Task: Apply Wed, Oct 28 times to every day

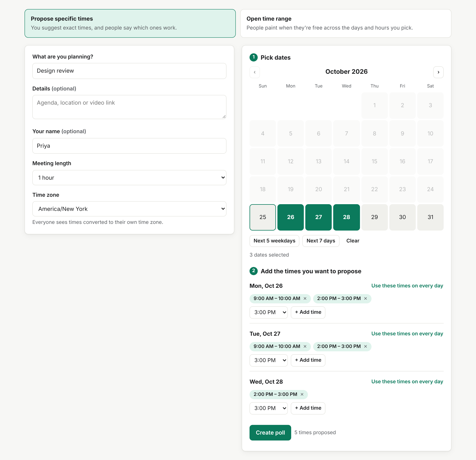Action: click(407, 382)
